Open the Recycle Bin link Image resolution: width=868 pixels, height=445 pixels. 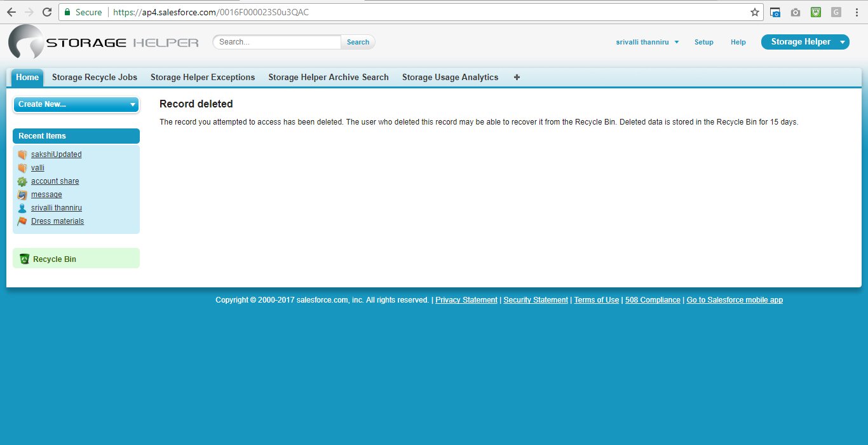coord(55,259)
